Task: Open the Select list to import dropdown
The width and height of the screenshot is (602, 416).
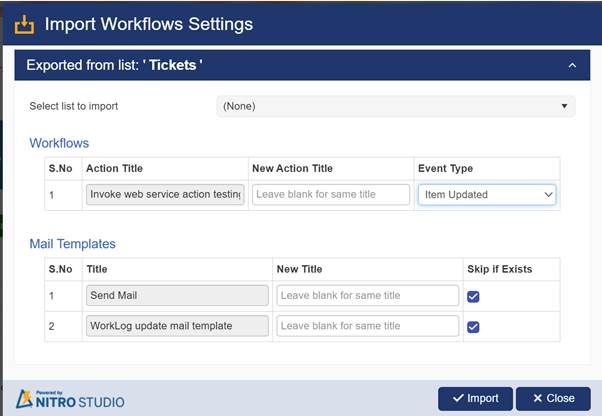Action: click(x=395, y=106)
